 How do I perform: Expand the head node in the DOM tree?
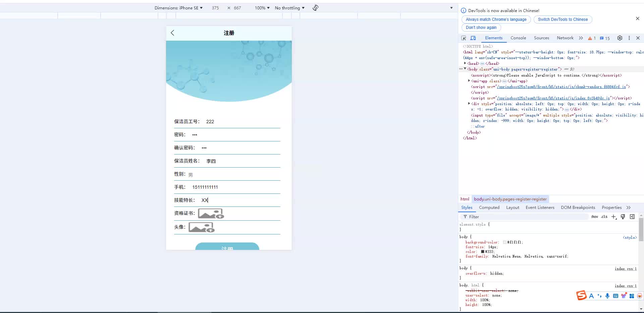pos(466,63)
